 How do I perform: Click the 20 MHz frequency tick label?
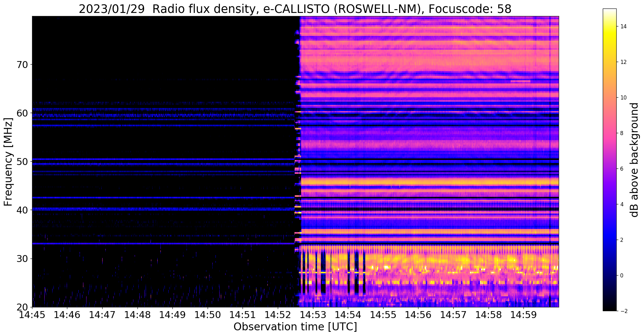22,307
